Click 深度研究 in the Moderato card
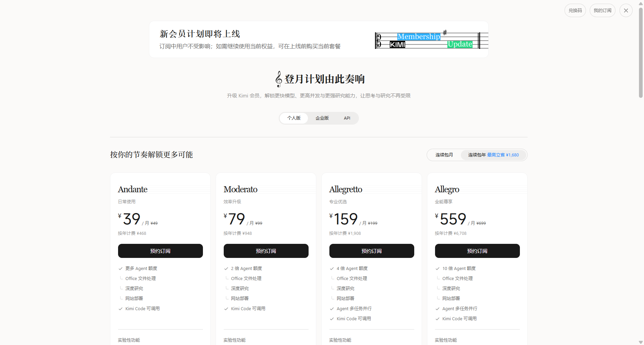 [240, 288]
